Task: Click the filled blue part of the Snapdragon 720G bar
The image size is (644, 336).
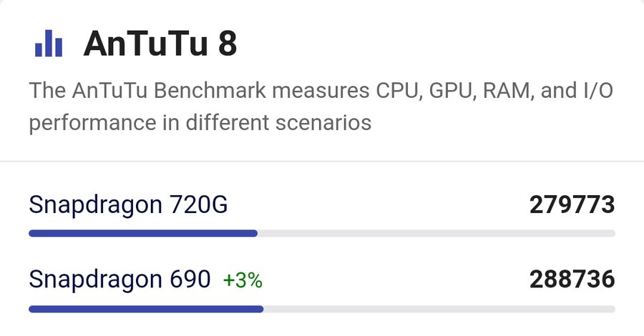Action: click(143, 233)
